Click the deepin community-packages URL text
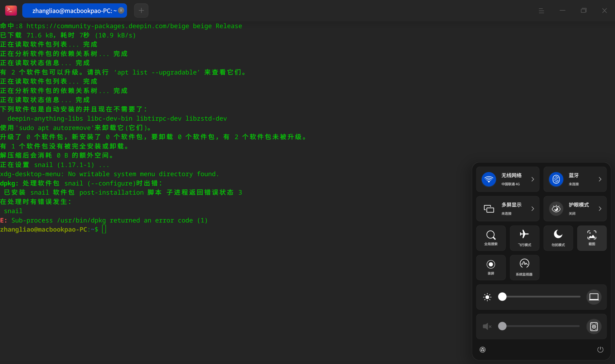Viewport: 615px width, 364px height. (x=108, y=26)
